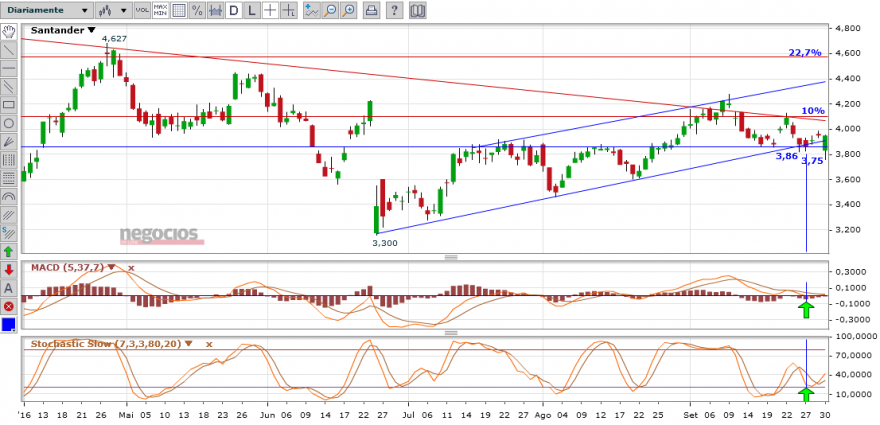Select the S speed lines tool
Screen dimensions: 880x425
coord(9,232)
